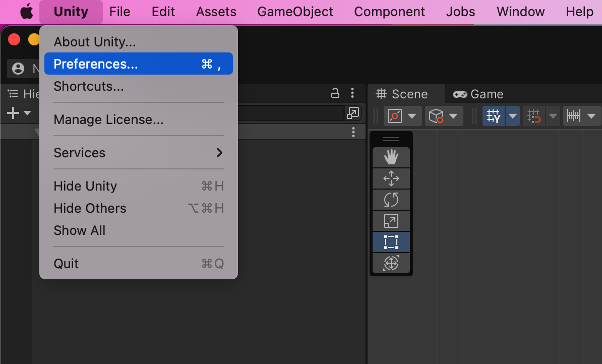Open the increment snapping dropdown arrow
Image resolution: width=602 pixels, height=364 pixels.
[591, 116]
